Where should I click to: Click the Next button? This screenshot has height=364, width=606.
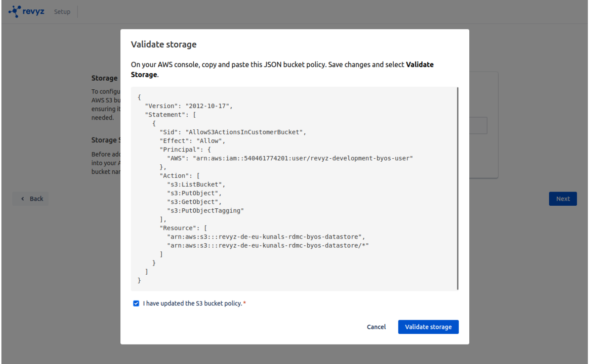pos(563,199)
